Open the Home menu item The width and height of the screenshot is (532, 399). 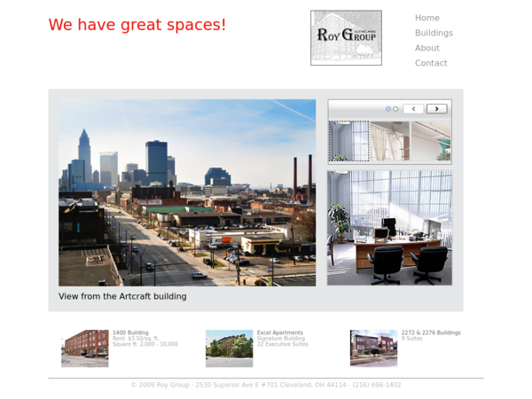tap(427, 18)
